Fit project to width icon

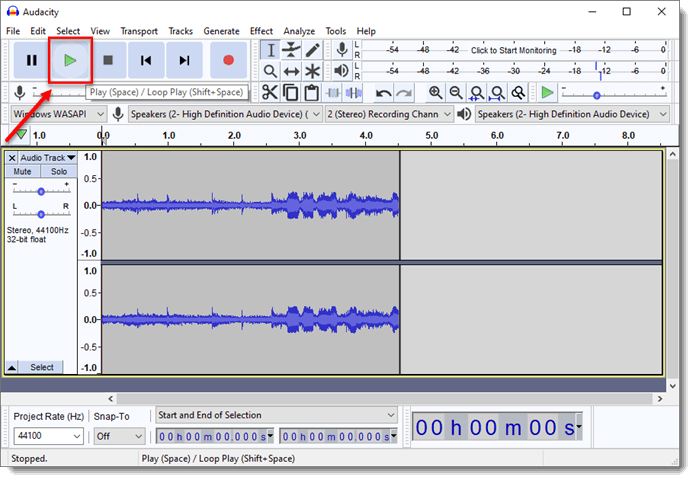(x=497, y=93)
